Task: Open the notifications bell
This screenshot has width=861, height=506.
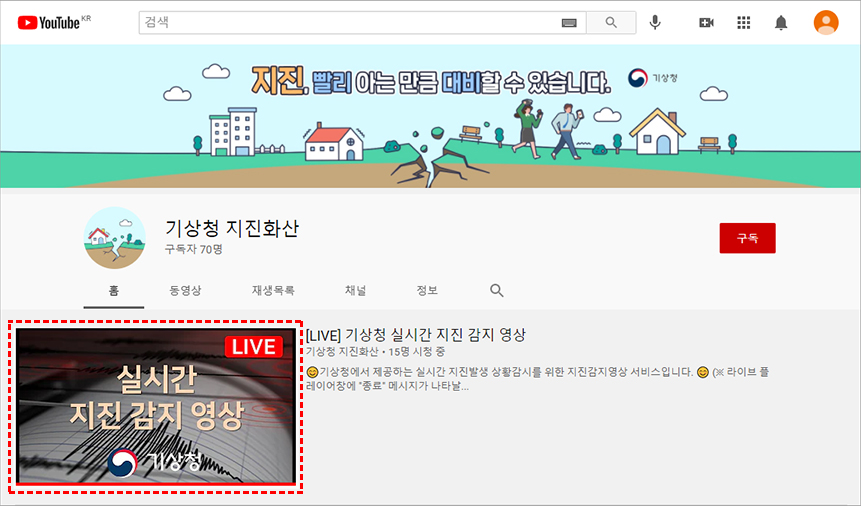Action: coord(781,22)
